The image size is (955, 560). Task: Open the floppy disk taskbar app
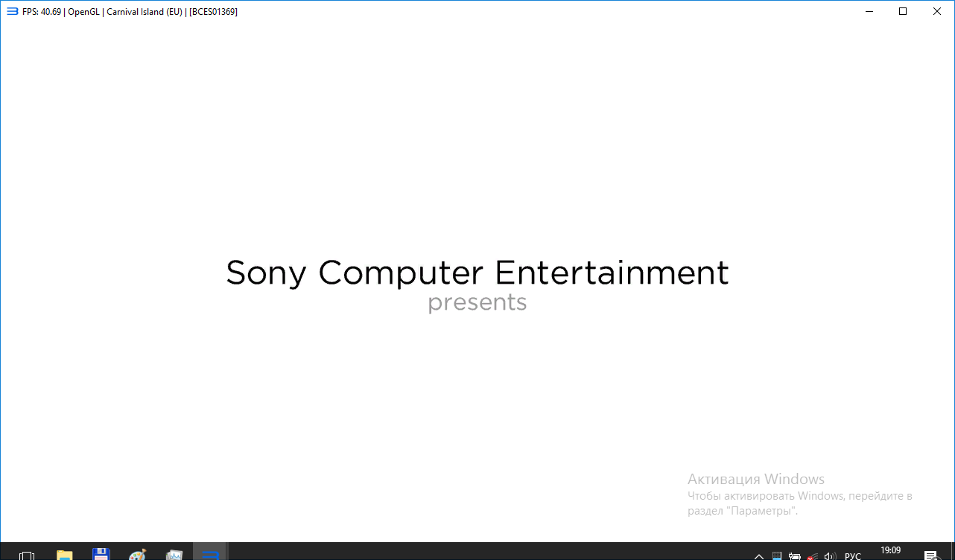pyautogui.click(x=101, y=555)
